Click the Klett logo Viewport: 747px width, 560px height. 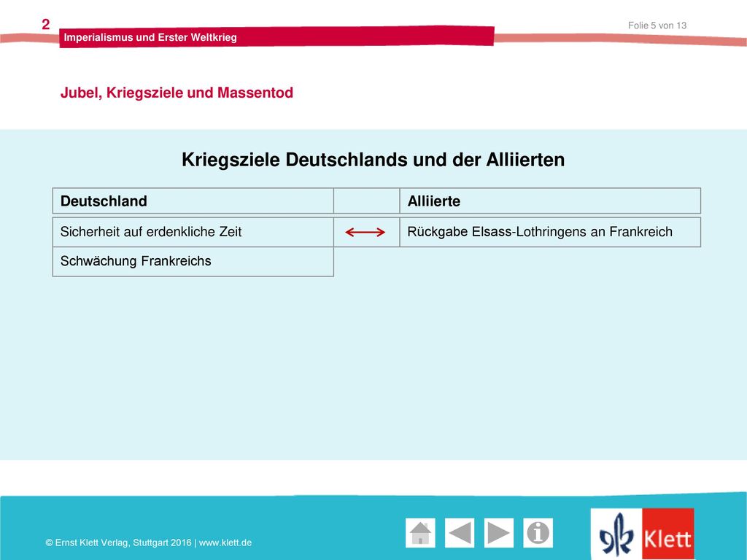[x=642, y=534]
